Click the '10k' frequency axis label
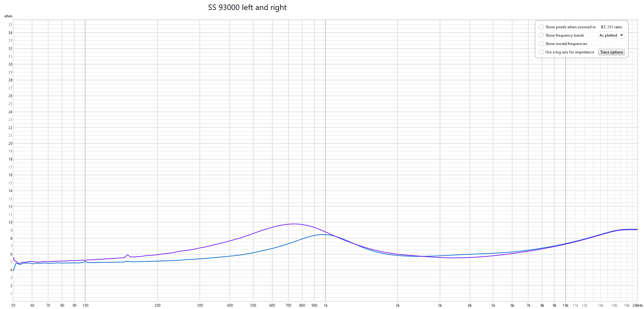 coord(565,305)
